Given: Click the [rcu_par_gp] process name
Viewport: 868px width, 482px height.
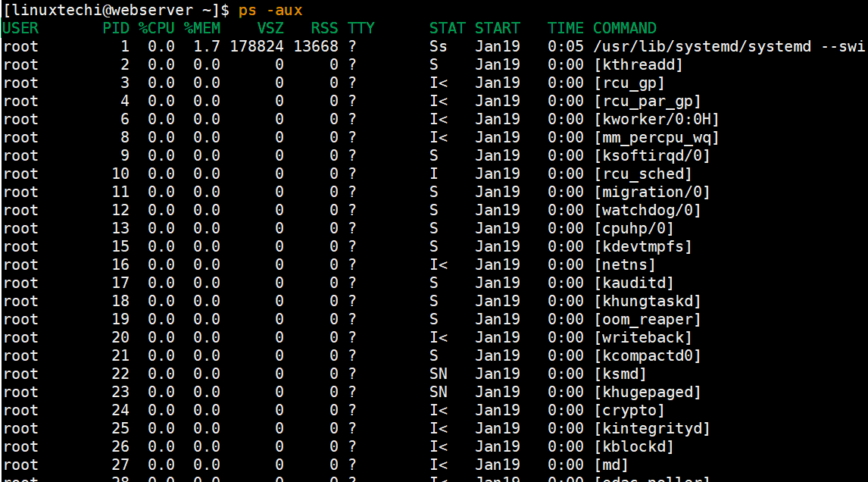Looking at the screenshot, I should click(x=647, y=102).
